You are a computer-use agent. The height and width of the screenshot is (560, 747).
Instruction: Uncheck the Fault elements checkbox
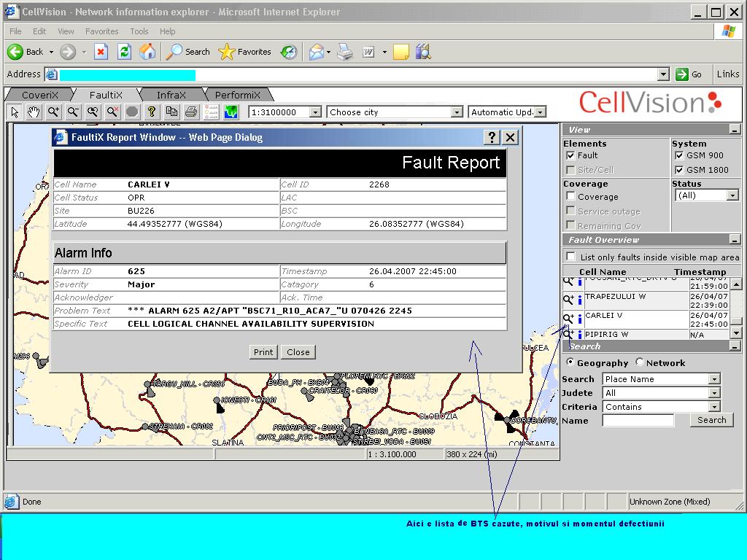pyautogui.click(x=570, y=155)
